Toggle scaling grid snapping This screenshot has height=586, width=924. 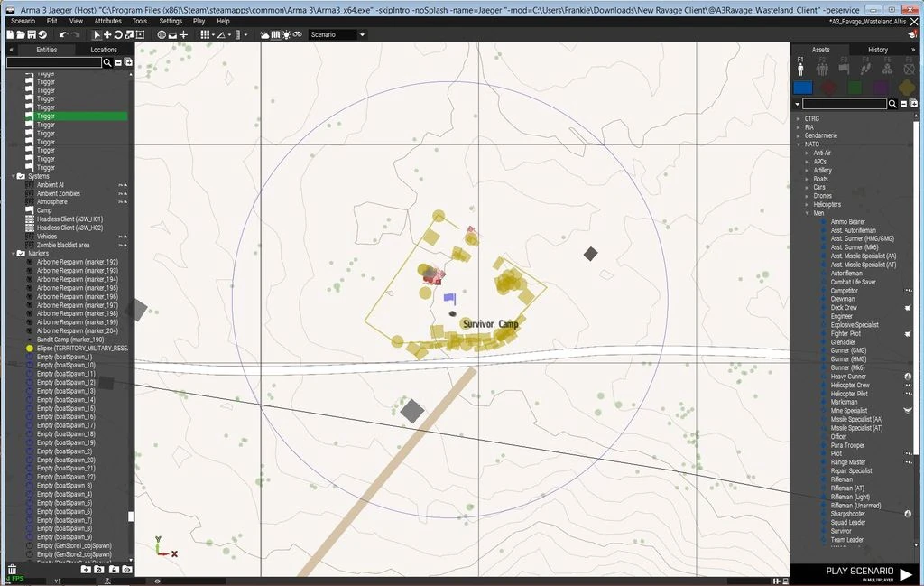(x=237, y=35)
